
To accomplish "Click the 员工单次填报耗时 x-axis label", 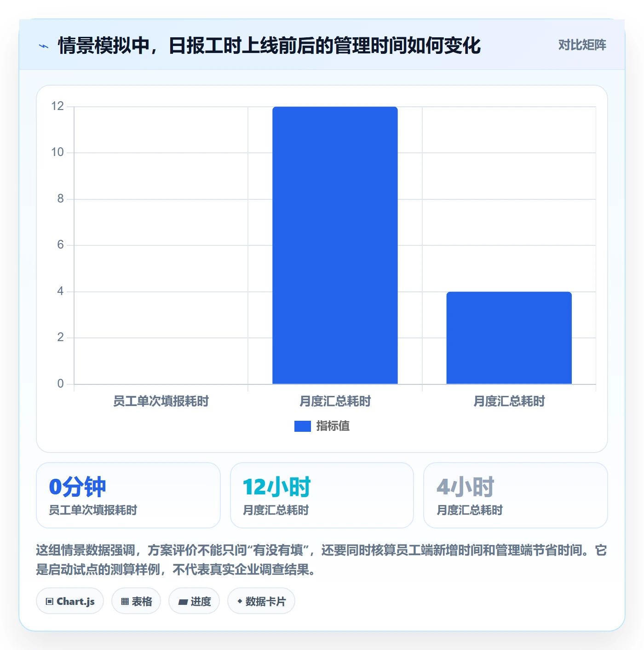I will point(161,401).
